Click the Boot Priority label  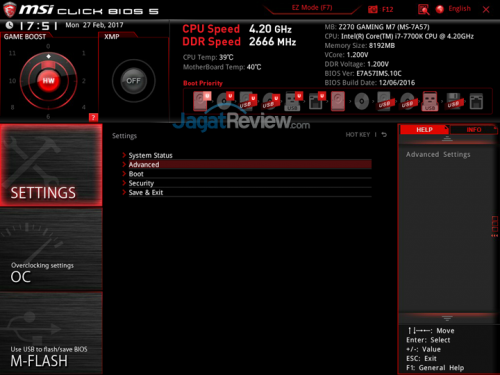[x=203, y=83]
